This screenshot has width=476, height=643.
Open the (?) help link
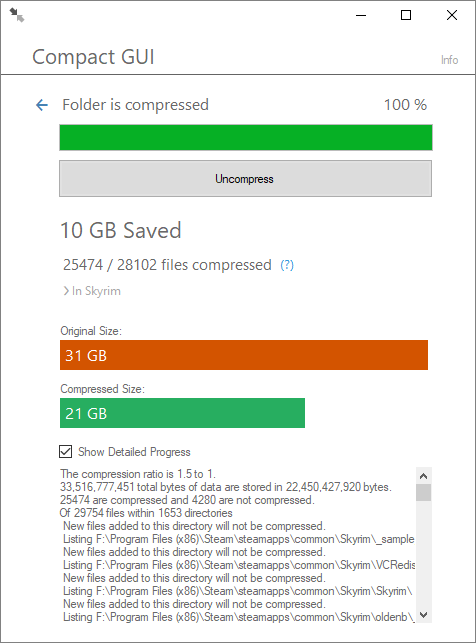click(287, 265)
